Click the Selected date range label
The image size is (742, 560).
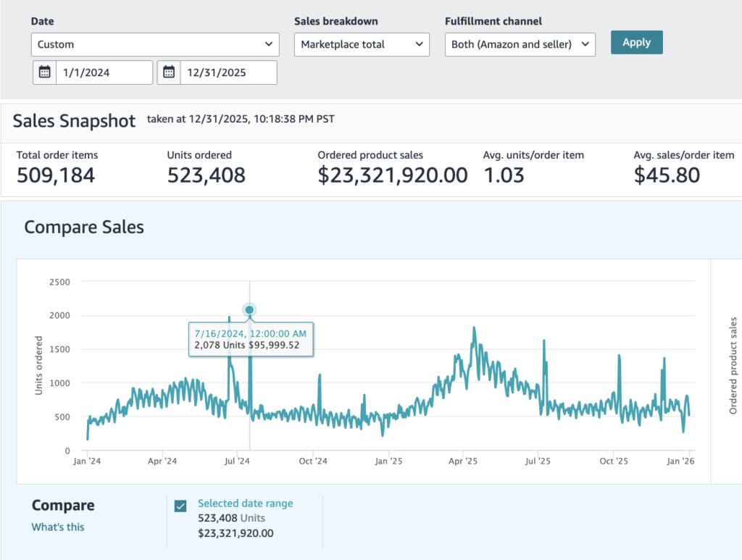point(245,503)
